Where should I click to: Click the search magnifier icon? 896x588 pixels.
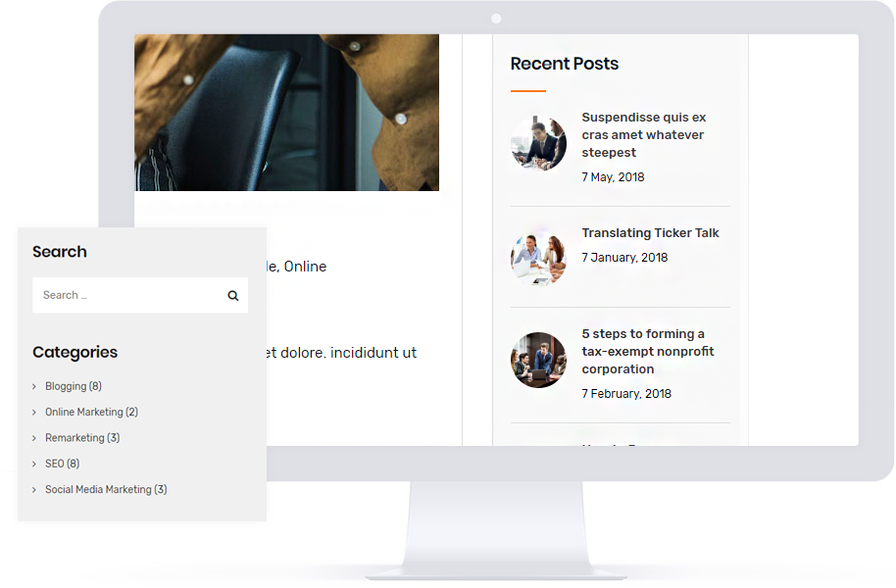point(232,295)
